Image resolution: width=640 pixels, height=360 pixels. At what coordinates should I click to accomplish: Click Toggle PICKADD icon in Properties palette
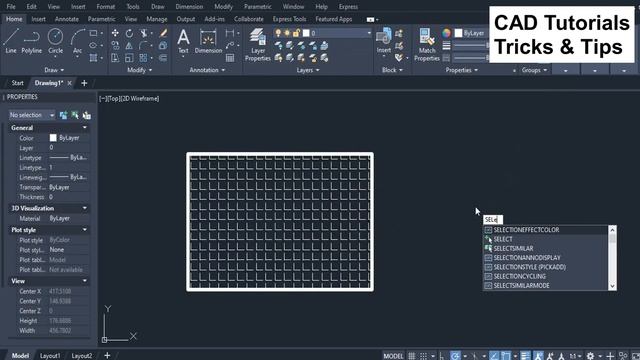pos(63,116)
